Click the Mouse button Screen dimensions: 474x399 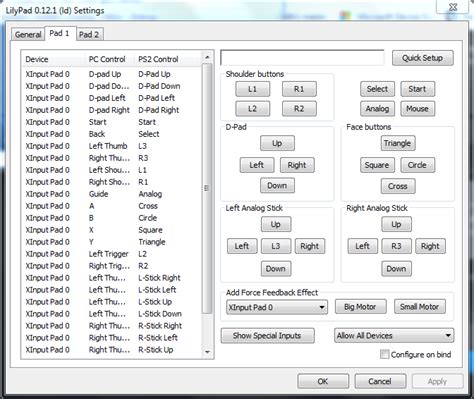pyautogui.click(x=417, y=109)
